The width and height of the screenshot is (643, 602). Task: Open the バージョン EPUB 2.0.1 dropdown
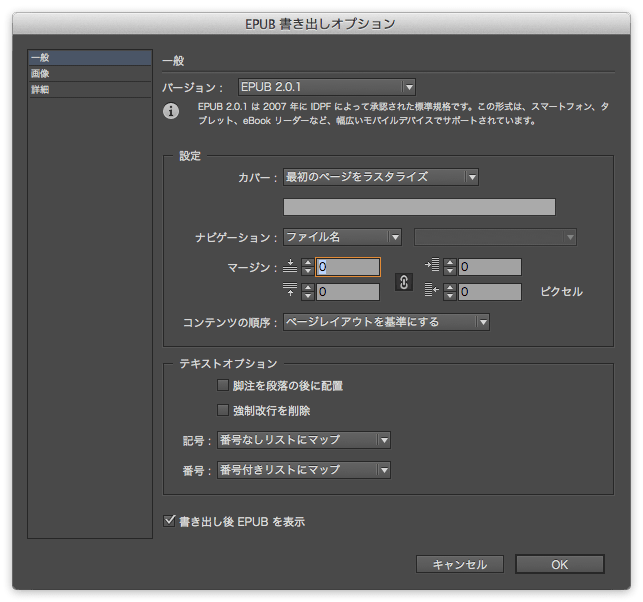point(327,87)
